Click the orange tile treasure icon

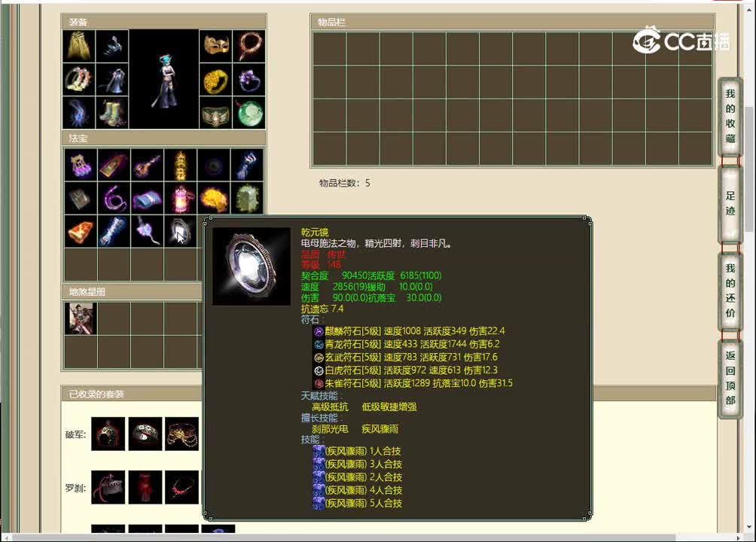point(81,231)
